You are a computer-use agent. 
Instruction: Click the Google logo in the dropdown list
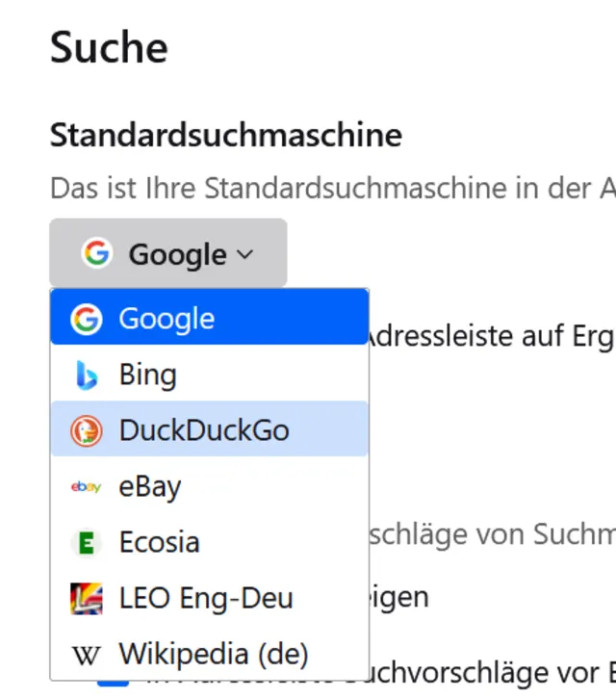click(x=86, y=319)
